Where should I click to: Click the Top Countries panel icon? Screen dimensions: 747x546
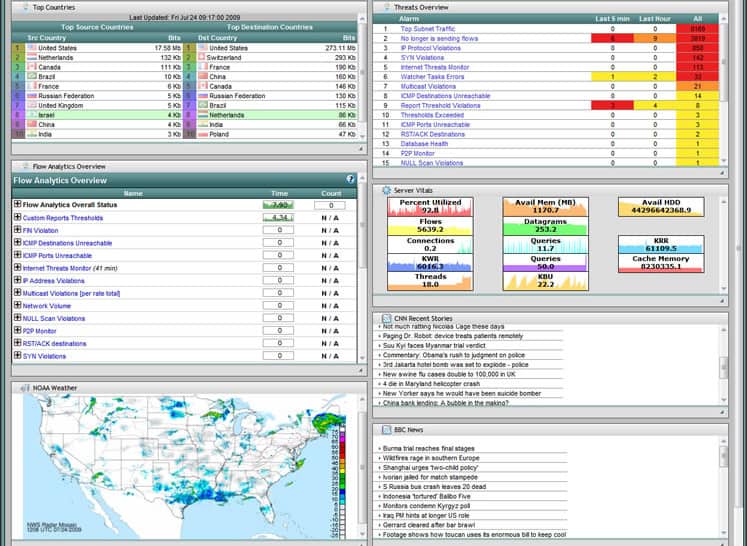point(25,7)
